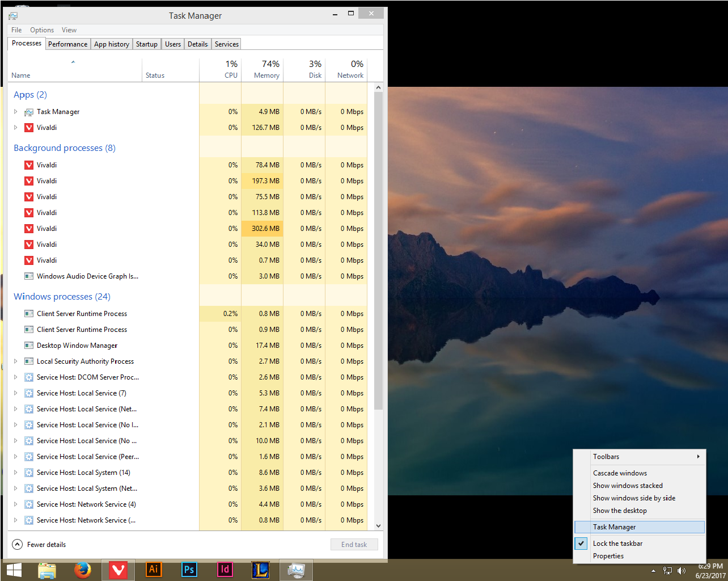
Task: Collapse view with Fewer details
Action: click(39, 545)
